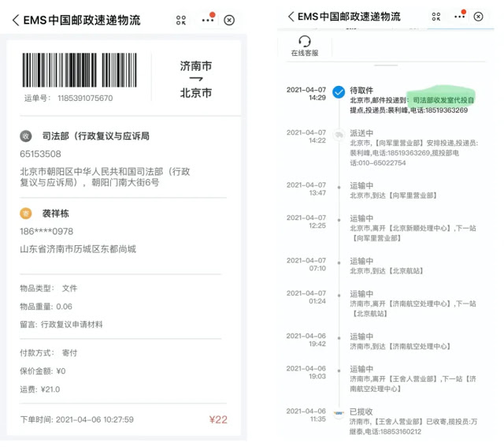Tap timestamp 2021-04-06 11:35
Screen dimensions: 504x447
306,415
